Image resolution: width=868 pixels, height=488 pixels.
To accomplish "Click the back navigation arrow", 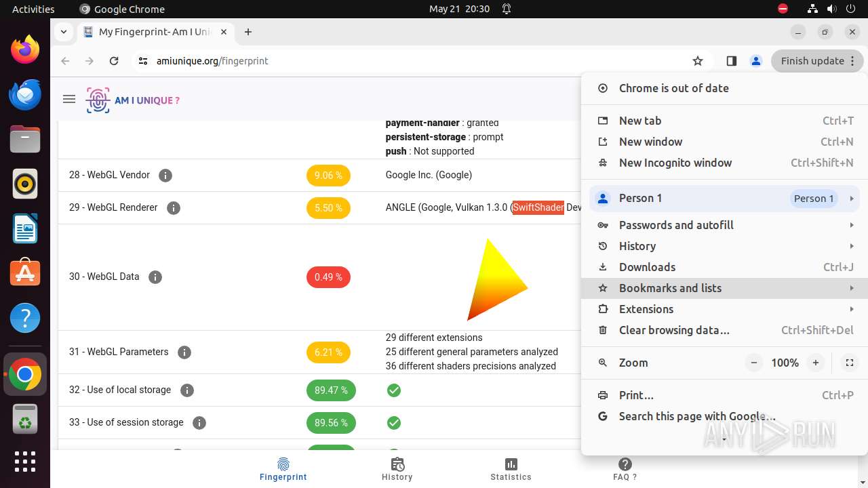I will [x=65, y=61].
